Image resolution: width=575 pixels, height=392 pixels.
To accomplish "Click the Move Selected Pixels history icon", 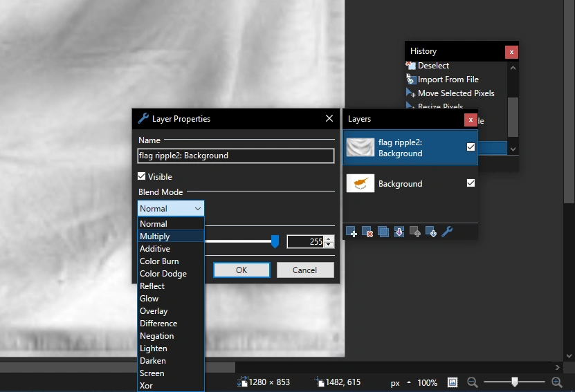I will pos(411,93).
